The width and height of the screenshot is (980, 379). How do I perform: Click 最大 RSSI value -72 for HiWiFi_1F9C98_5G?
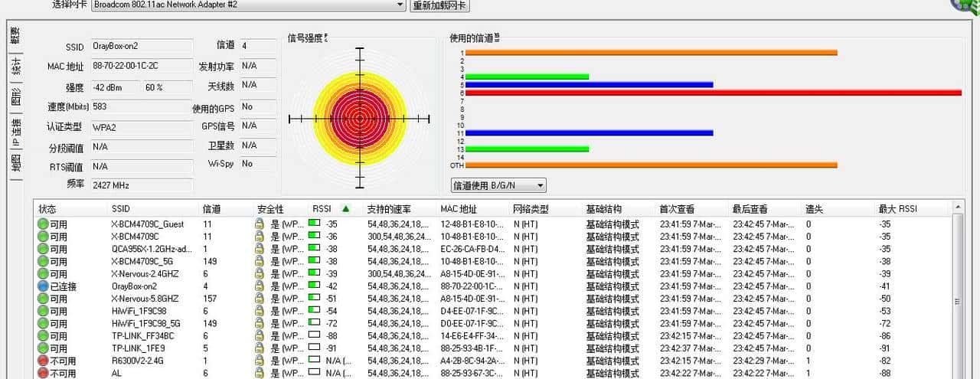885,323
